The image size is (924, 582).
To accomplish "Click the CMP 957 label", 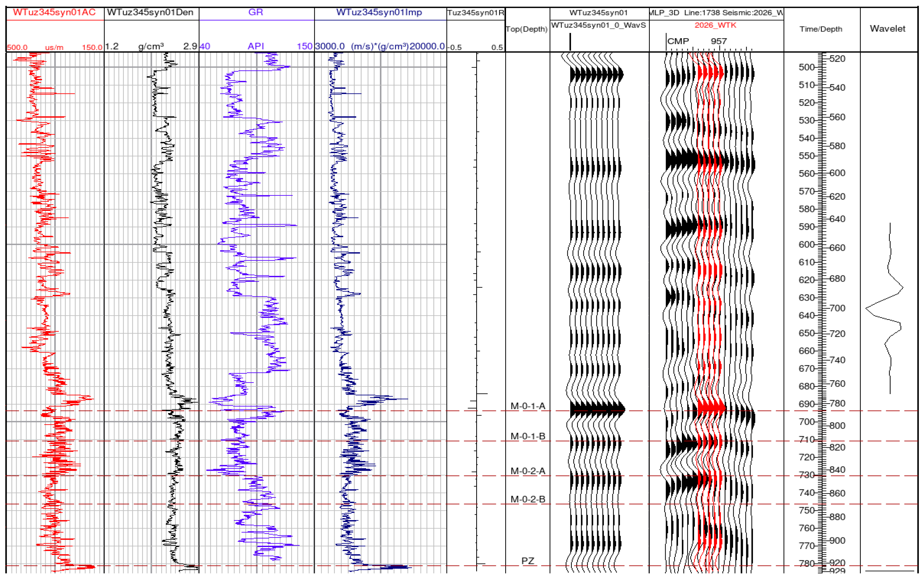I will (x=697, y=41).
